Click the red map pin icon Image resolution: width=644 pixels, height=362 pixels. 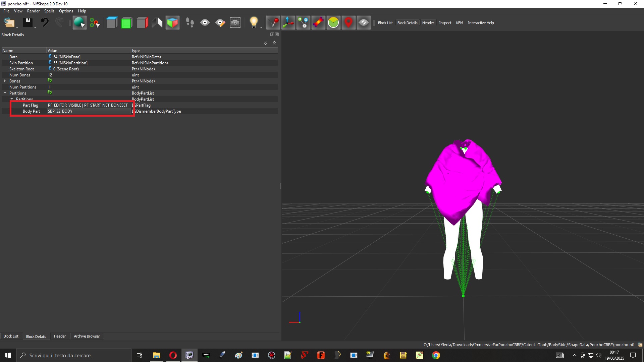(x=348, y=23)
